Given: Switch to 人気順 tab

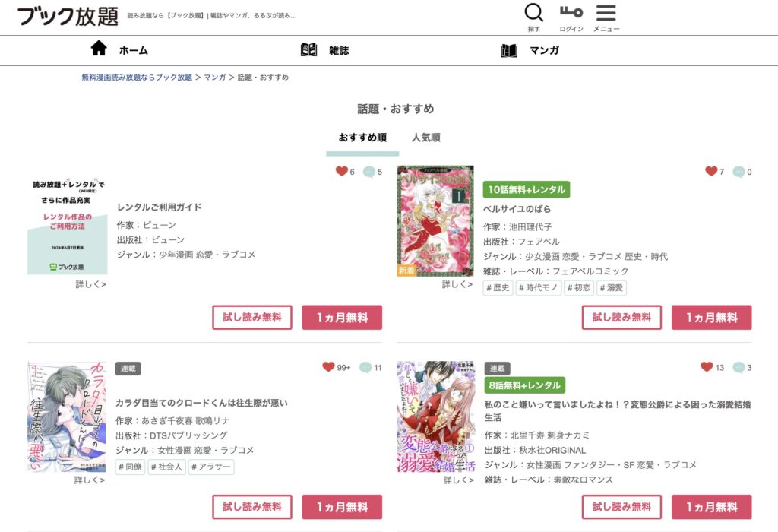Looking at the screenshot, I should [425, 138].
